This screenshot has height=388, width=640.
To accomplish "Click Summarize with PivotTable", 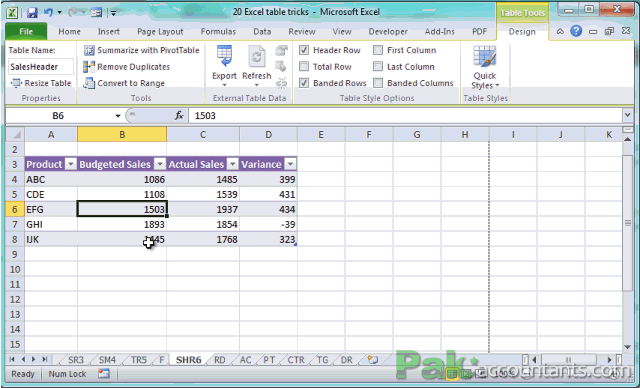I will [142, 50].
